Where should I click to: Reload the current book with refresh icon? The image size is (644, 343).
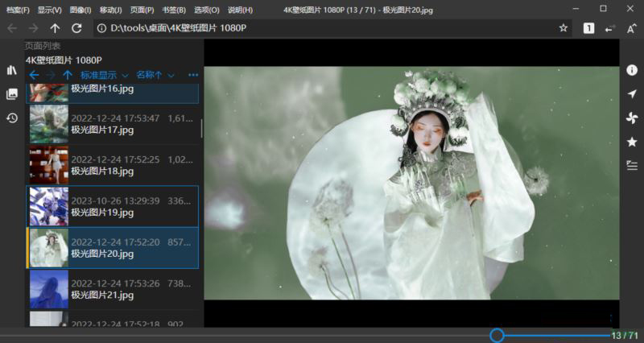click(76, 28)
